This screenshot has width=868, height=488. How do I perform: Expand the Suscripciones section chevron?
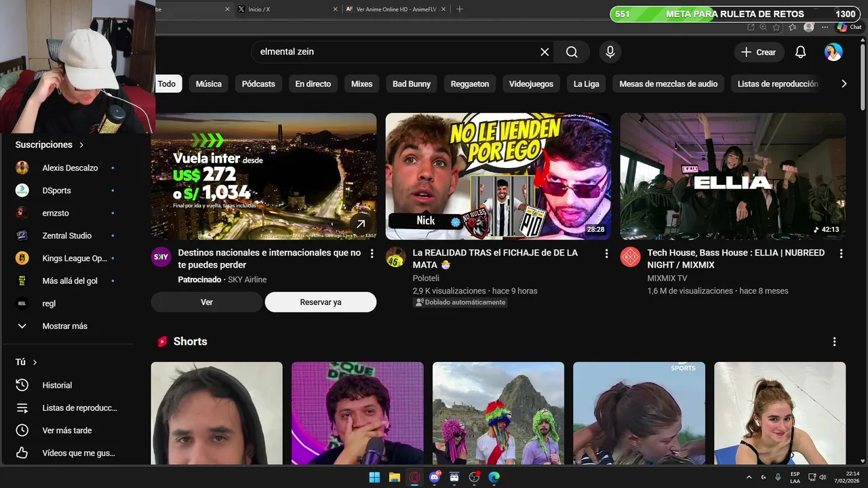pos(81,145)
